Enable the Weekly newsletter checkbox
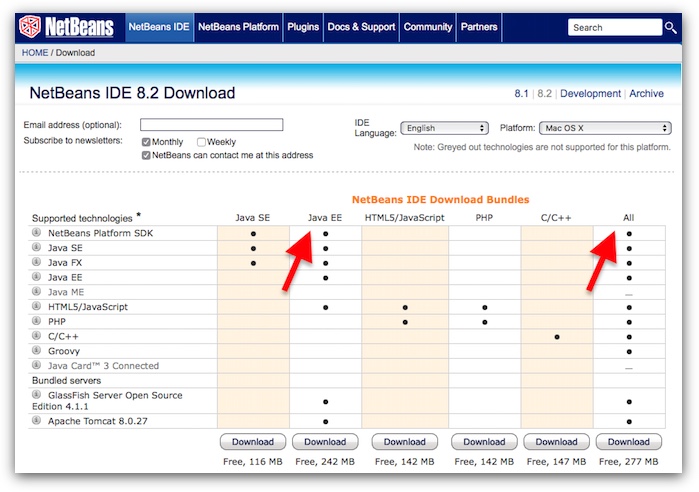 point(201,142)
